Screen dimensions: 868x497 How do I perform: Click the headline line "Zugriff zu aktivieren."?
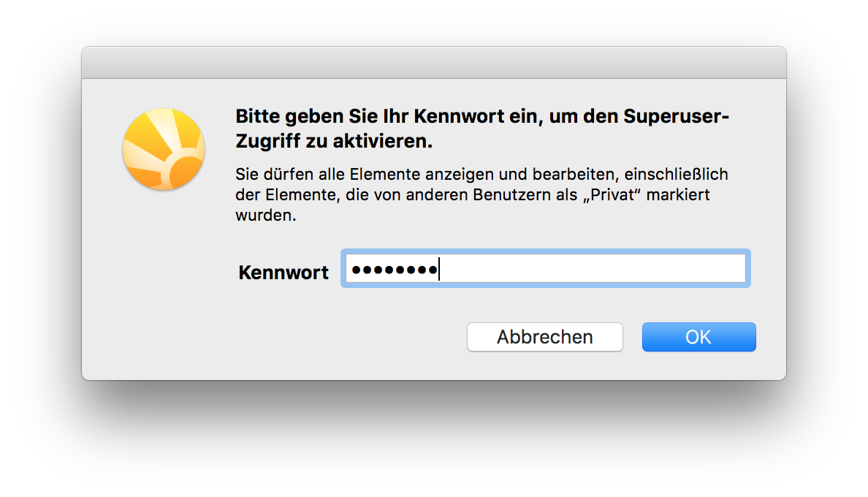(334, 141)
